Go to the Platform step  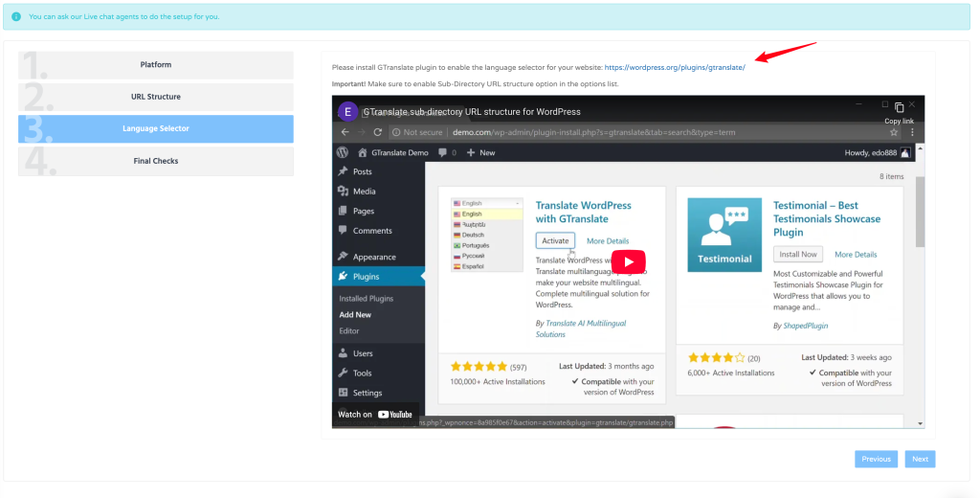point(156,65)
